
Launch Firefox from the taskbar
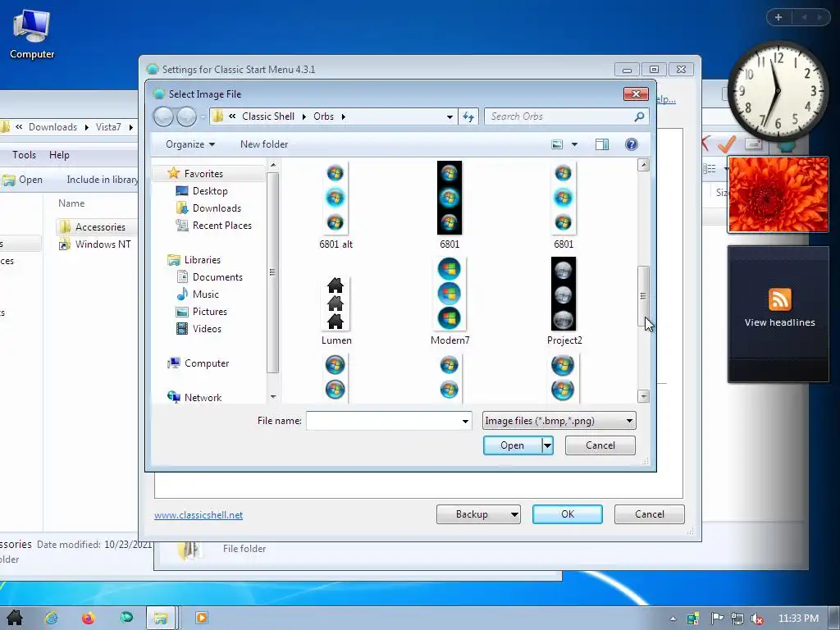pos(89,618)
